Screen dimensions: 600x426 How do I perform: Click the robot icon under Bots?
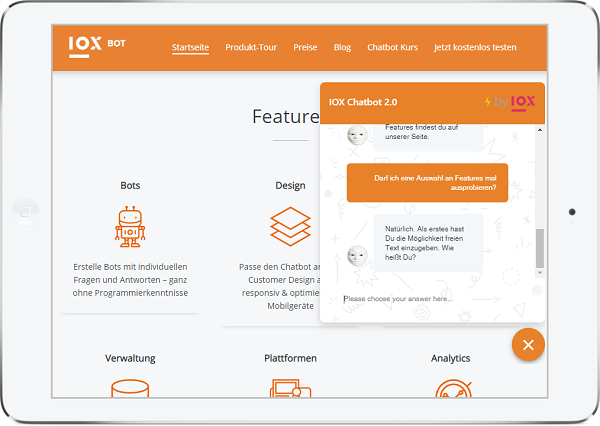point(130,227)
